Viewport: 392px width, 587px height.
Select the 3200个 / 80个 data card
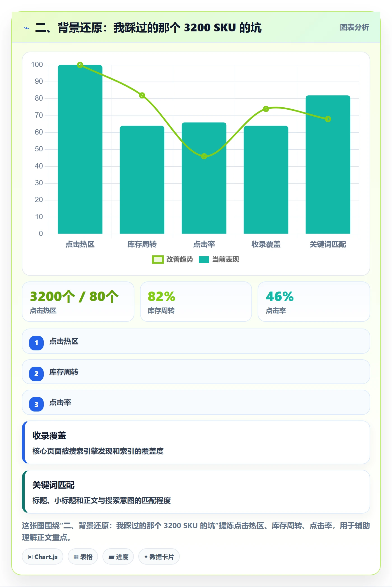point(78,302)
